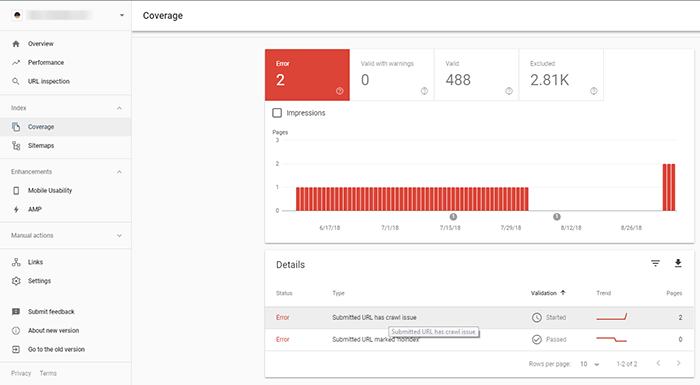Screen dimensions: 700x385
Task: Click the Links icon in sidebar
Action: click(x=16, y=262)
